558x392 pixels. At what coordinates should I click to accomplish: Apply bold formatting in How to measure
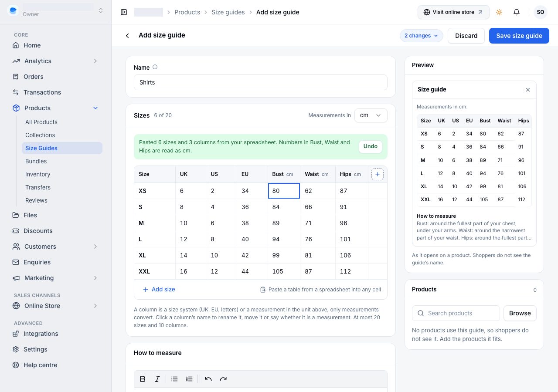coord(143,379)
